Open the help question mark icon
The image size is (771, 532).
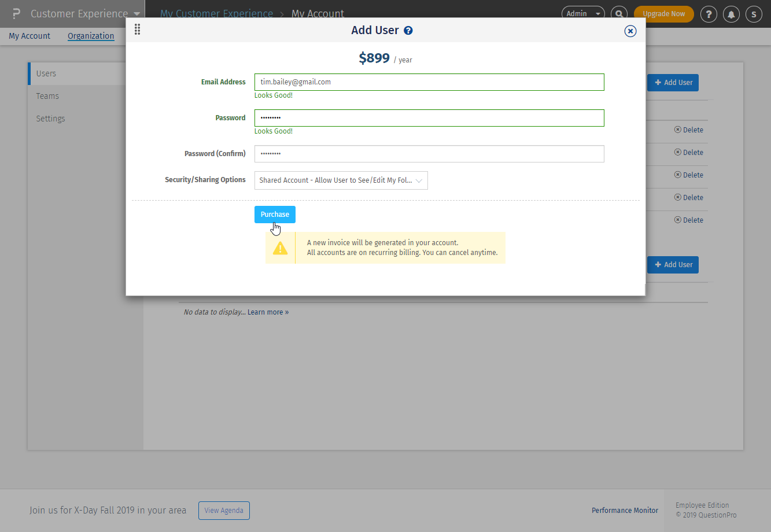coord(709,14)
